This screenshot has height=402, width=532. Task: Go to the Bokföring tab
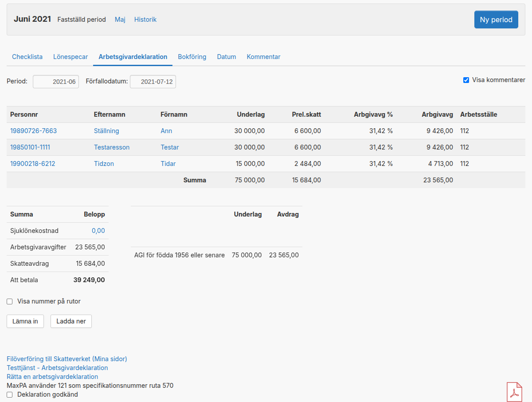click(x=192, y=57)
